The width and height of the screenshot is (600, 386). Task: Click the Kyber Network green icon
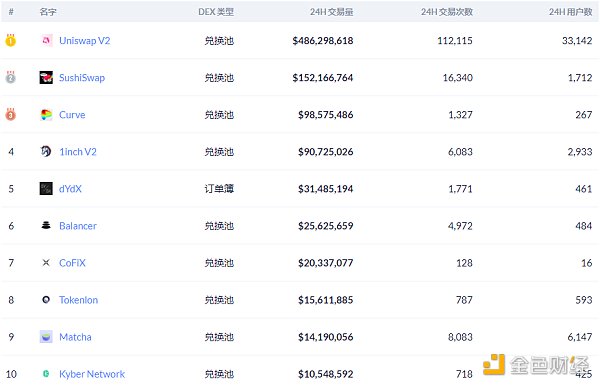(46, 374)
